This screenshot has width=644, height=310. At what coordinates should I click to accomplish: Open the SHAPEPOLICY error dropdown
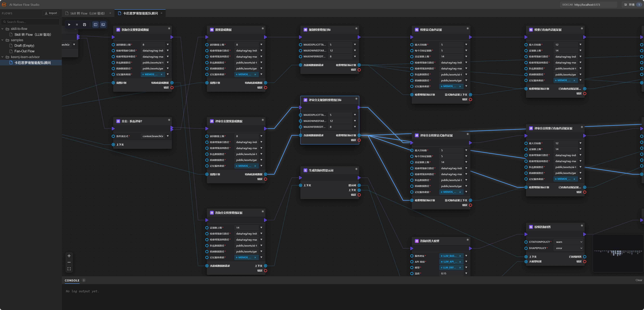coord(569,248)
